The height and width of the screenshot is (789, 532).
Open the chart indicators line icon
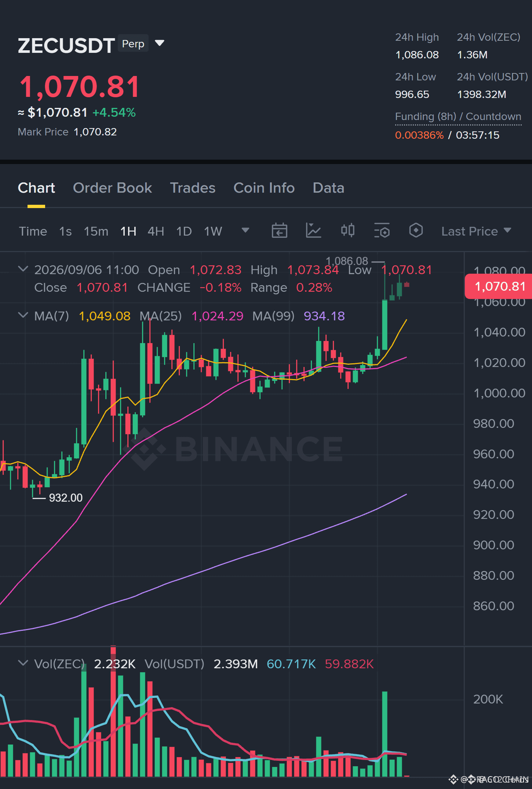point(314,231)
